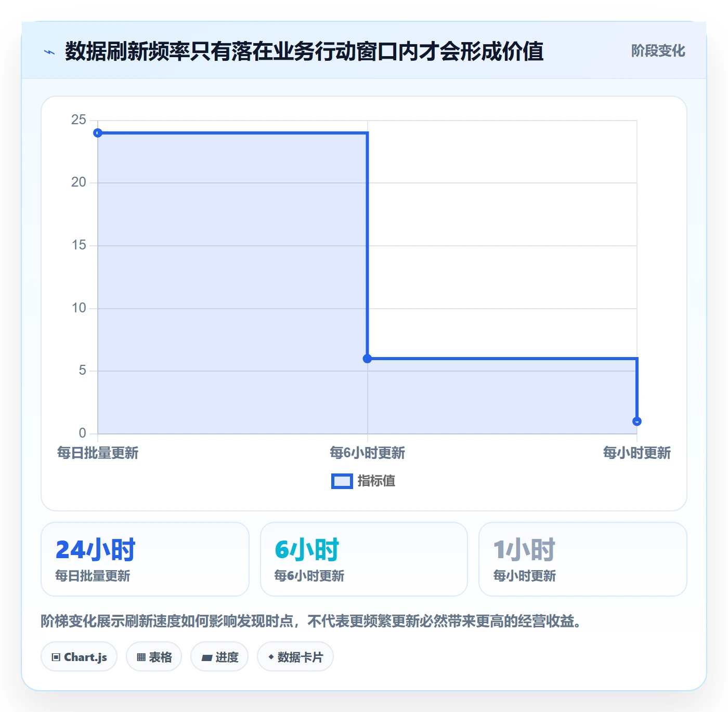This screenshot has height=712, width=728.
Task: Select the data point at 每日批量更新
Action: point(98,133)
